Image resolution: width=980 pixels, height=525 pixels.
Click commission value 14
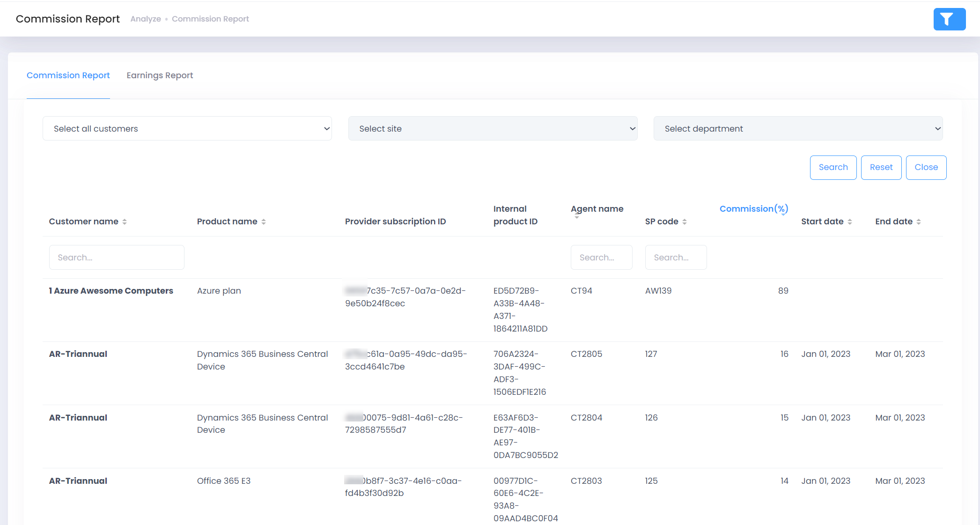tap(784, 481)
